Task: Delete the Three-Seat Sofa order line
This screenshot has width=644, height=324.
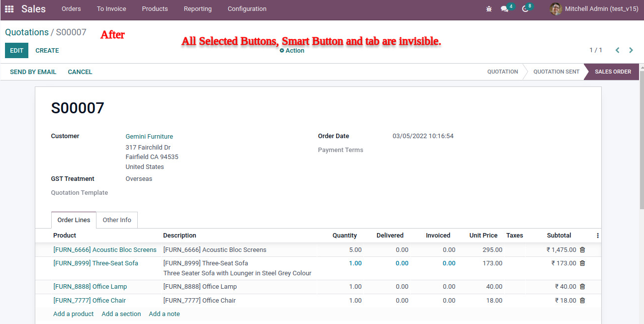Action: click(x=582, y=263)
